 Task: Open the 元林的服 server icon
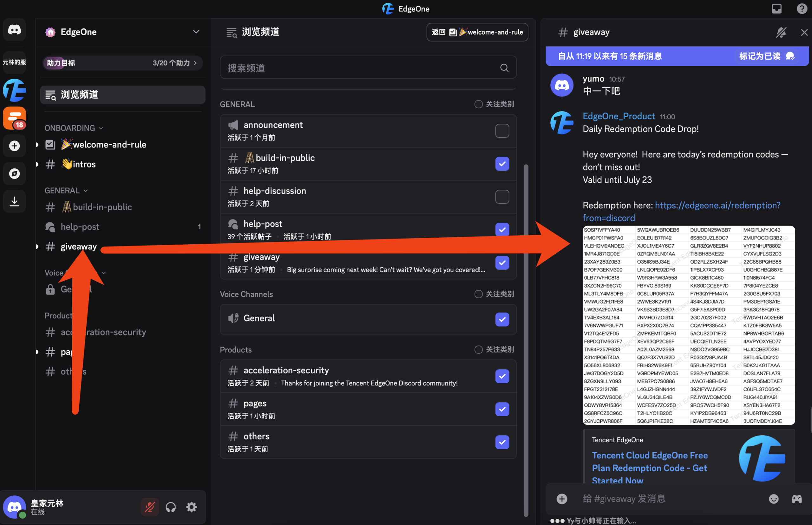coord(14,62)
